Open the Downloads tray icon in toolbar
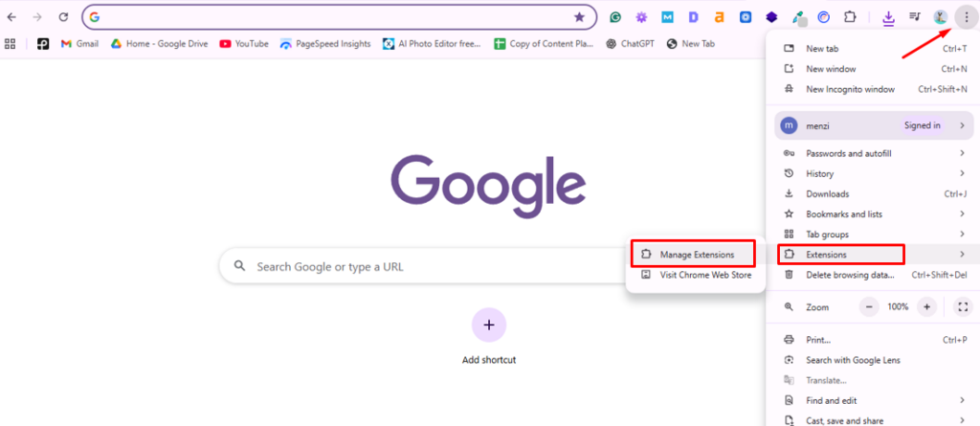Viewport: 980px width, 426px height. 889,17
